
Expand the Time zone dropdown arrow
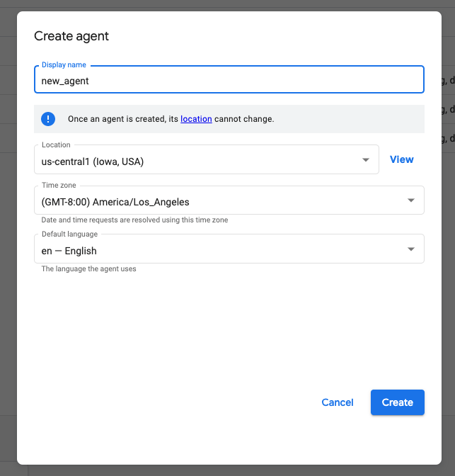tap(411, 200)
